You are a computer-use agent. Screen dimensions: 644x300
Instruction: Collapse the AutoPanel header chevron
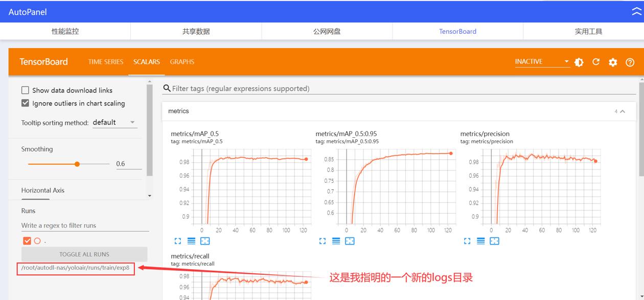636,12
